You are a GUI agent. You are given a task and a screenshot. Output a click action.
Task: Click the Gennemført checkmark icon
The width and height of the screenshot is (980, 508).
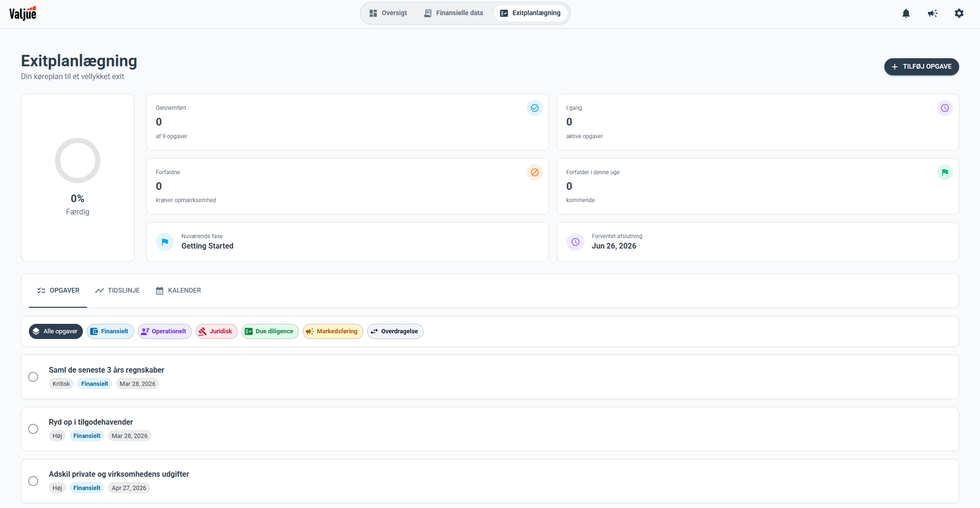coord(534,108)
